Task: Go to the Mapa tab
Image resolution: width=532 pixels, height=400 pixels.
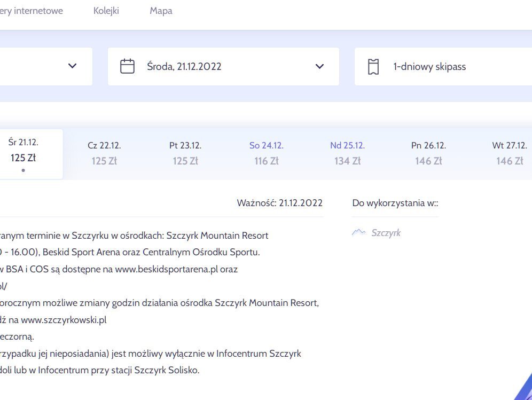Action: tap(161, 11)
